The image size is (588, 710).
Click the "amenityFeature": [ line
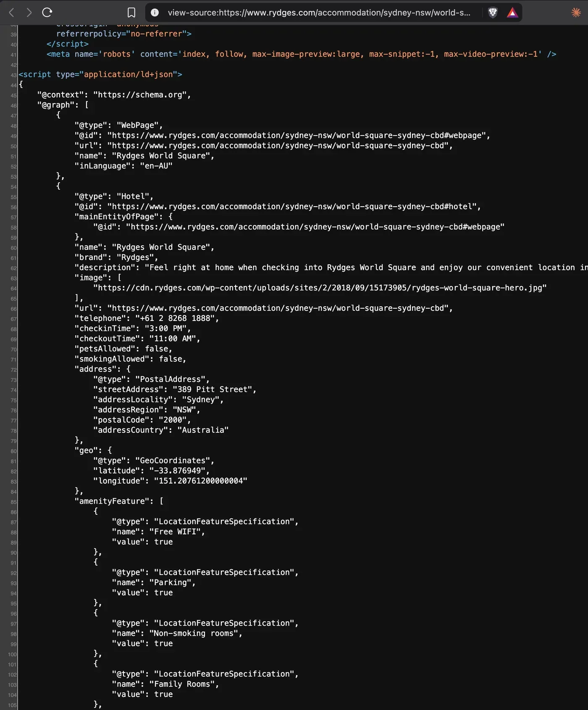119,501
